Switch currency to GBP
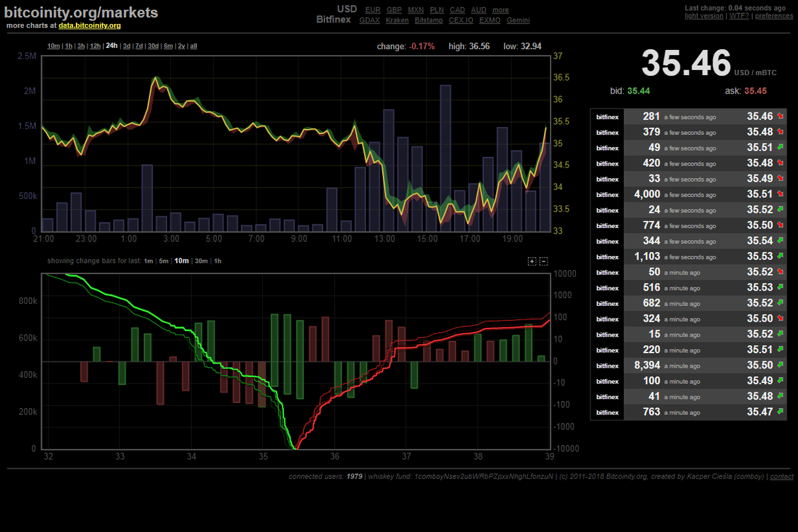The width and height of the screenshot is (798, 532). click(394, 10)
